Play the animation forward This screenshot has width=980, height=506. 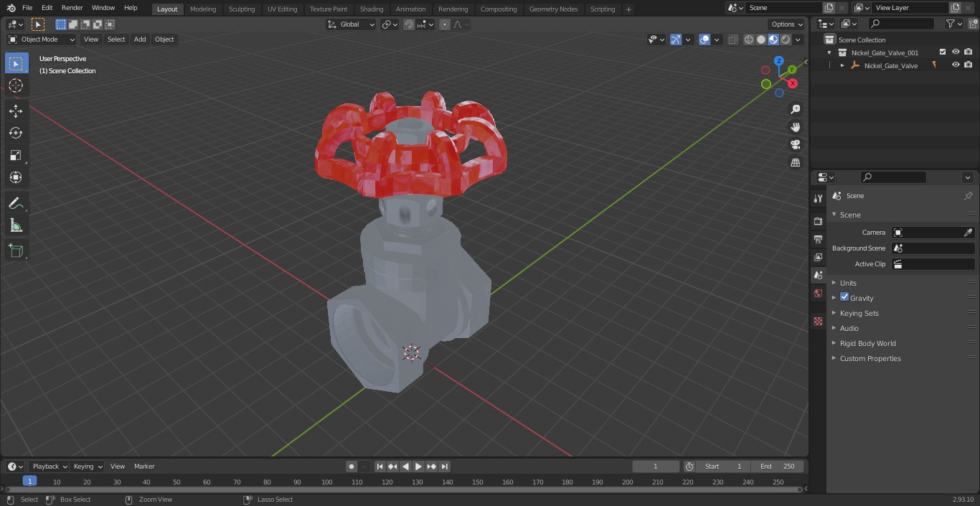tap(418, 467)
